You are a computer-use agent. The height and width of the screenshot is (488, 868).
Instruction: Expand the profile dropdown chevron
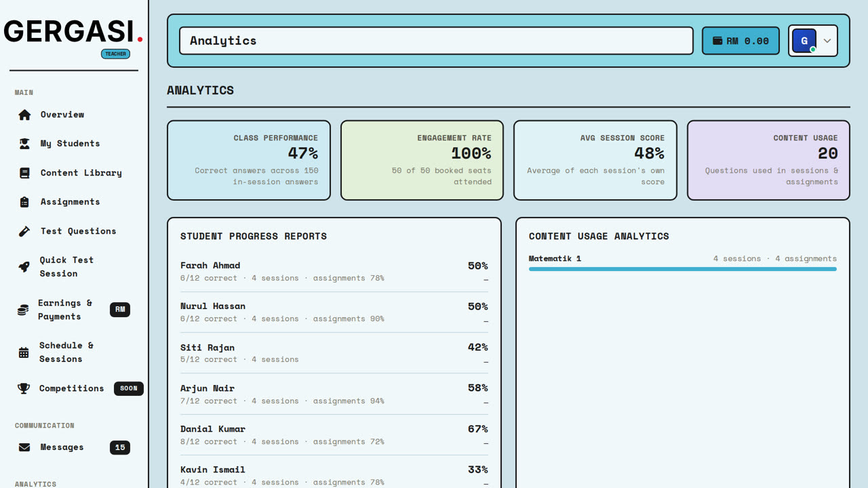pos(827,41)
